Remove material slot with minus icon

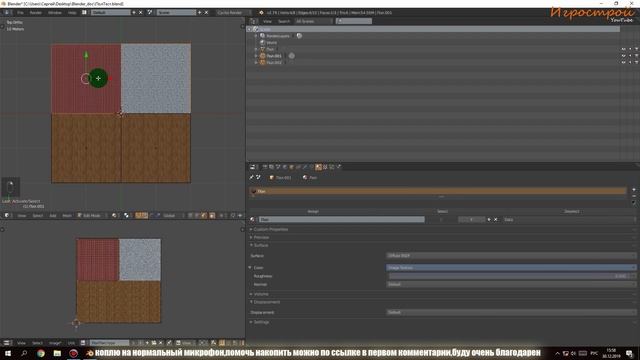(634, 196)
